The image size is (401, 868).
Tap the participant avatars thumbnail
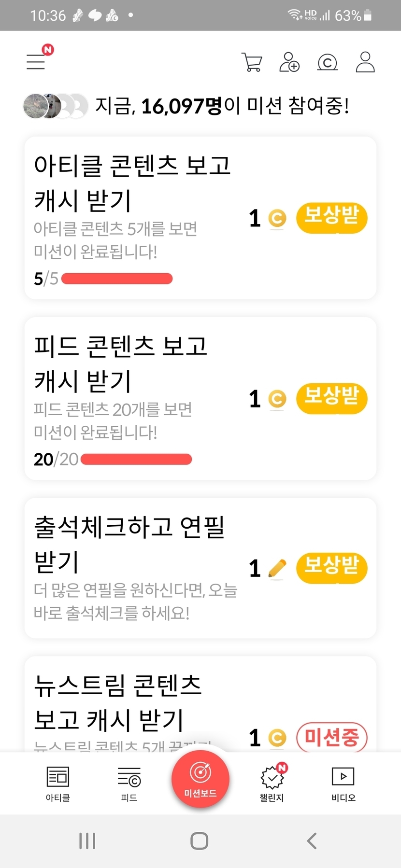[x=56, y=106]
